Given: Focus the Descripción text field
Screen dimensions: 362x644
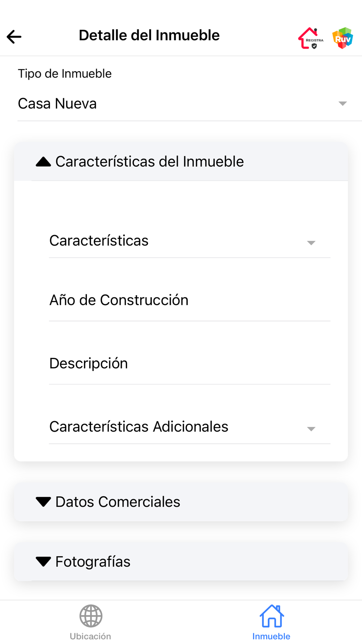Looking at the screenshot, I should [190, 363].
